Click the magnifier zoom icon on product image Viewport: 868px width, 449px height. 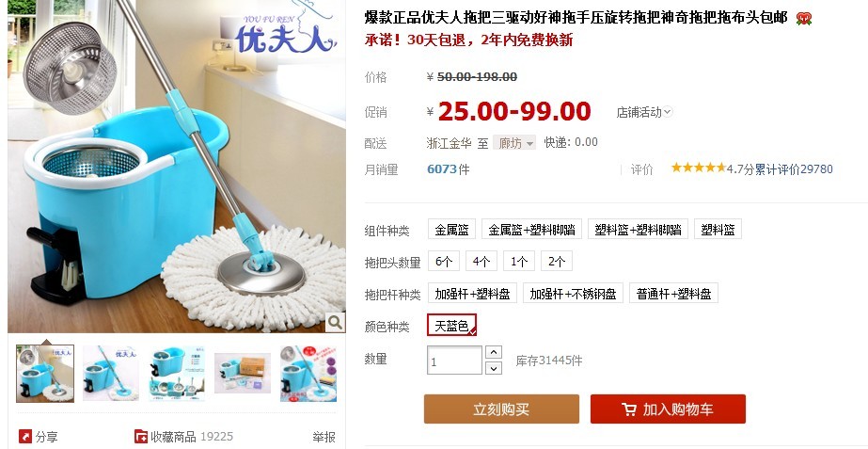pos(335,322)
